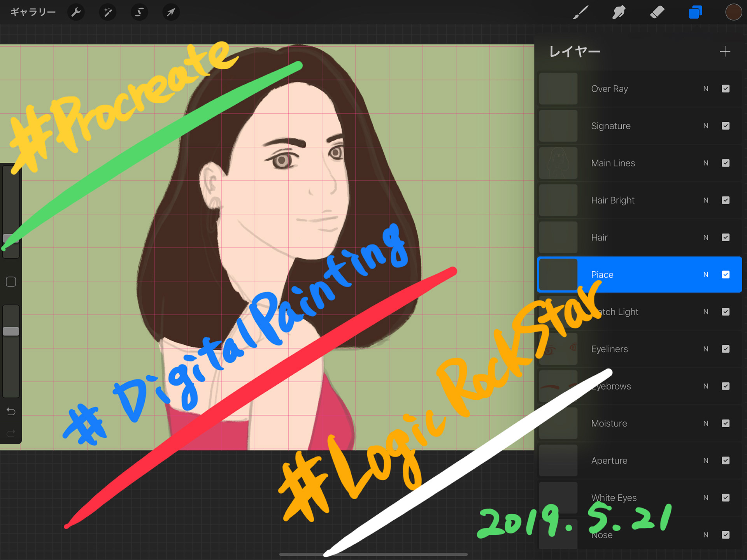Tap the undo arrow in the sidebar
Screen dimensions: 747x560
coord(11,411)
